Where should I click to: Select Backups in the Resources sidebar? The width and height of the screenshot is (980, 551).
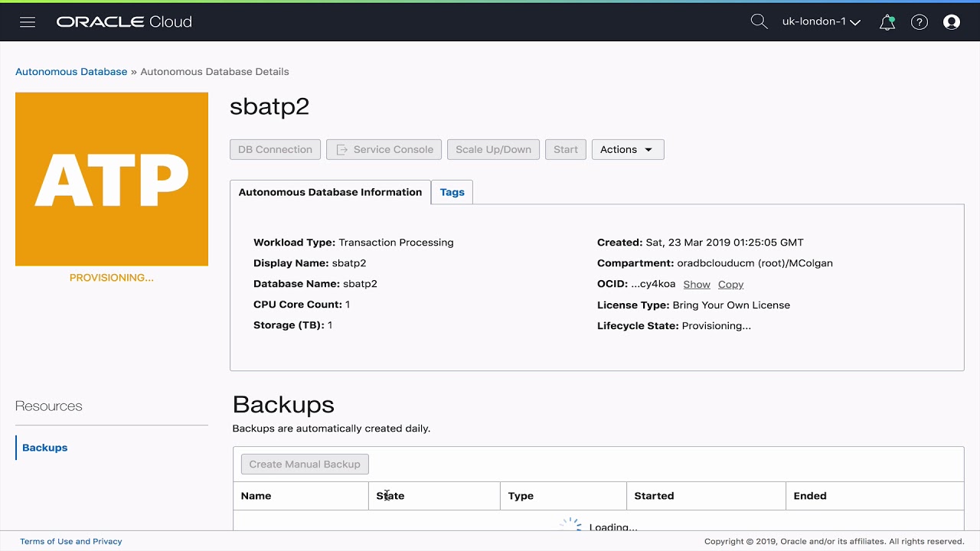(44, 448)
